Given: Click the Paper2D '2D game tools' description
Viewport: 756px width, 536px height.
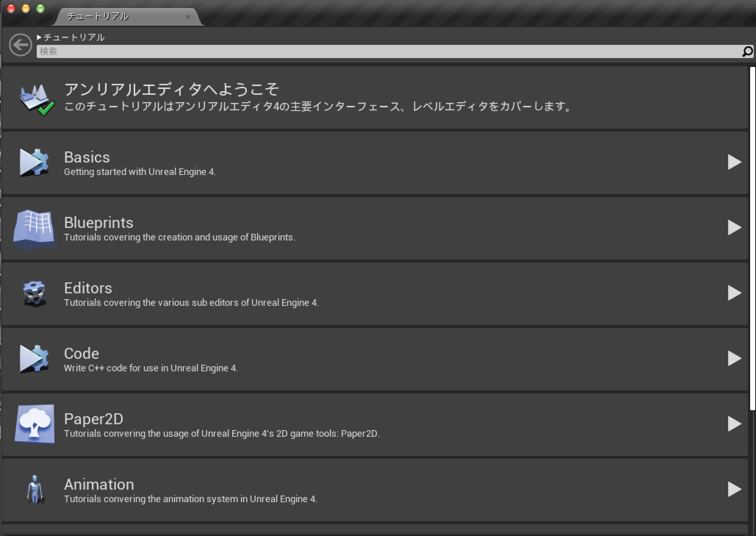Looking at the screenshot, I should coord(222,434).
